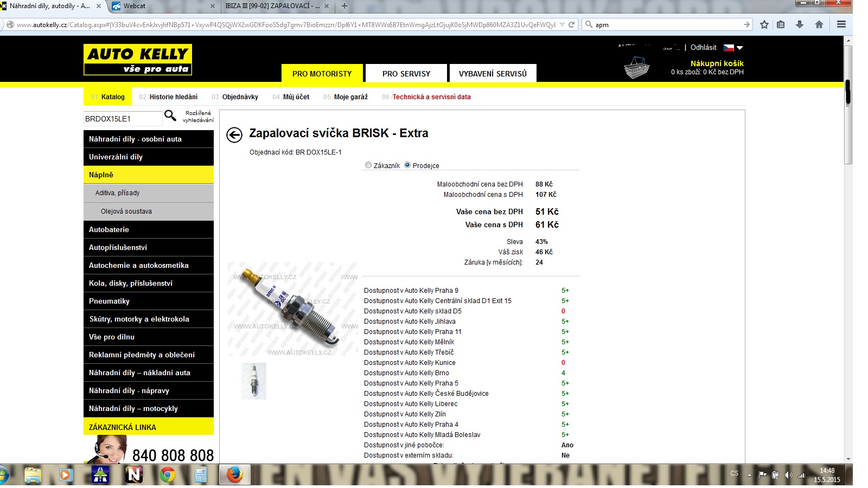
Task: Open the Firefox downloads arrow icon
Action: point(800,24)
